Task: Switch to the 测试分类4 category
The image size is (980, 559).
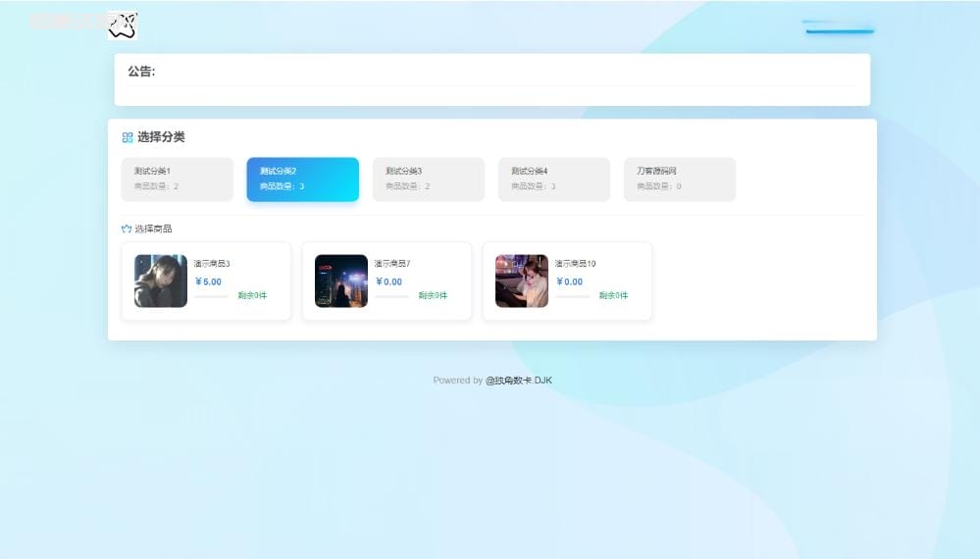Action: [553, 178]
